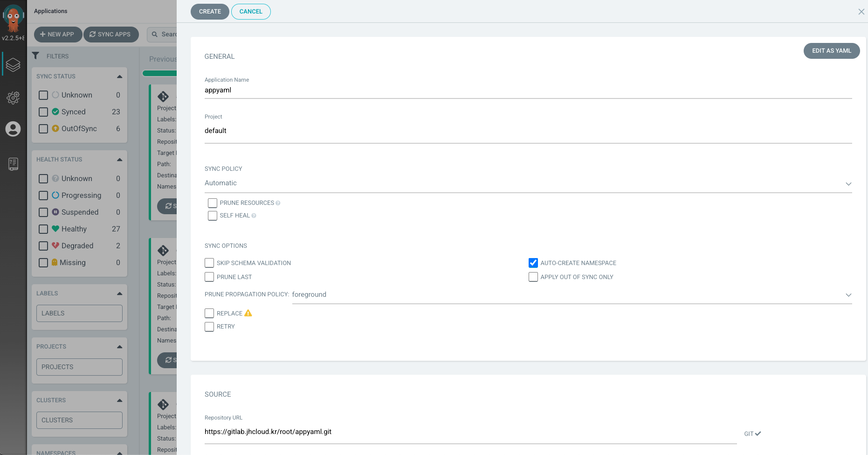Viewport: 868px width, 455px height.
Task: Click the Argo CD octopus logo
Action: [13, 18]
